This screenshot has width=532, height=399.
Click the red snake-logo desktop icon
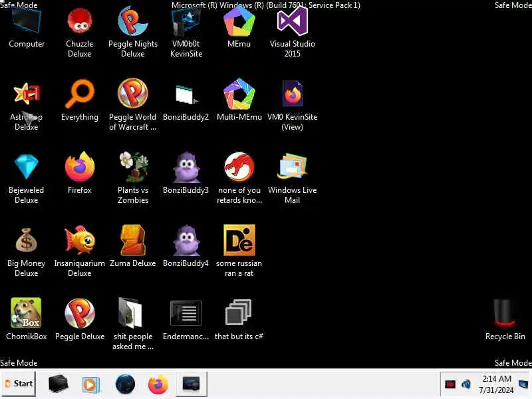tap(239, 167)
